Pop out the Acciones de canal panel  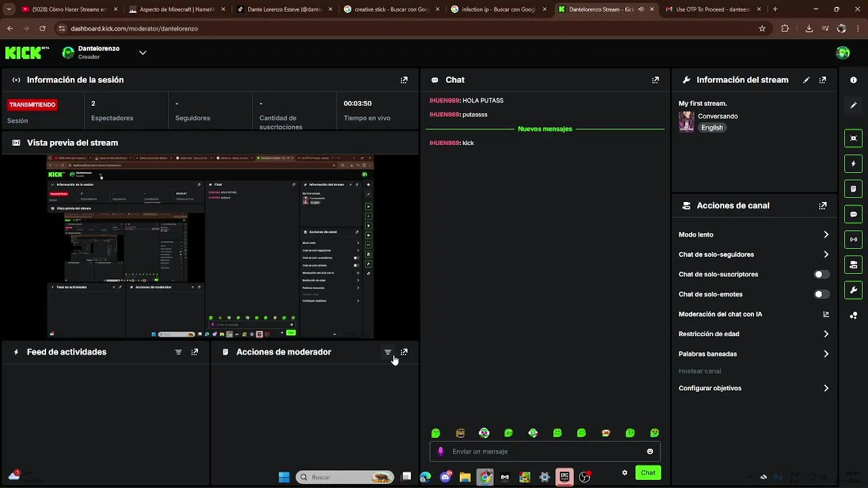tap(823, 206)
